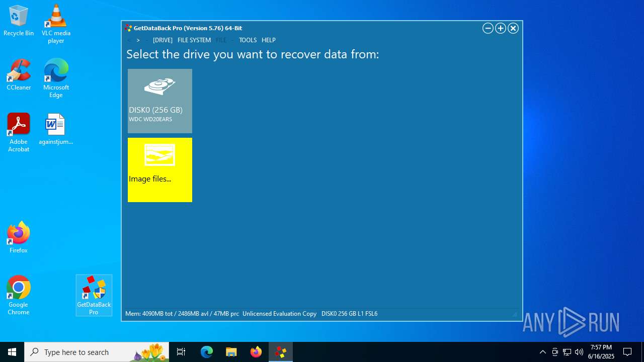Open the taskbar clock and date

click(x=601, y=352)
